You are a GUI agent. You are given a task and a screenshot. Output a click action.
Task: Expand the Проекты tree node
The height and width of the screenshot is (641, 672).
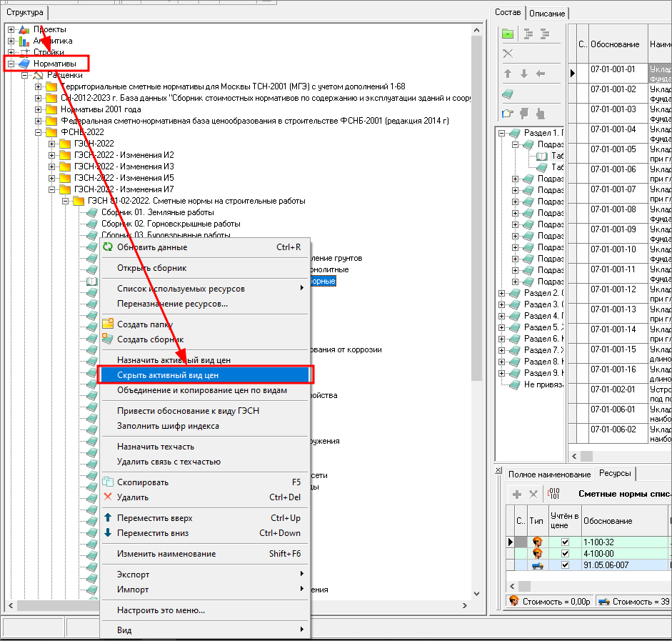pyautogui.click(x=11, y=29)
